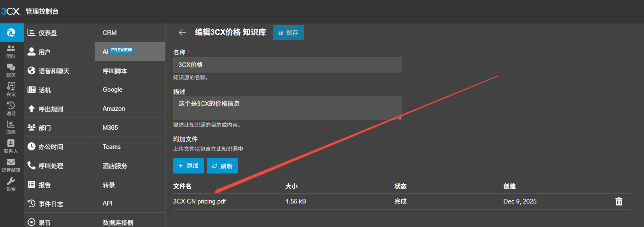Click the 状态 column header
The width and height of the screenshot is (644, 227).
[x=400, y=186]
